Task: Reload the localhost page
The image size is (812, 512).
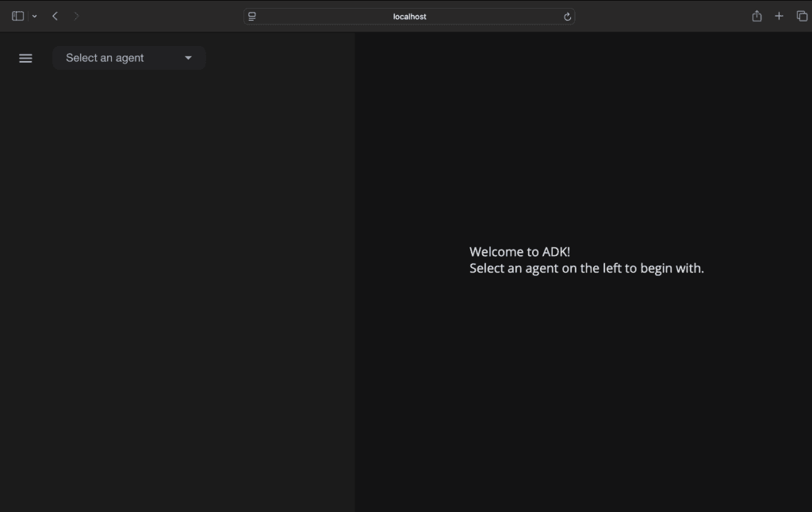Action: 567,17
